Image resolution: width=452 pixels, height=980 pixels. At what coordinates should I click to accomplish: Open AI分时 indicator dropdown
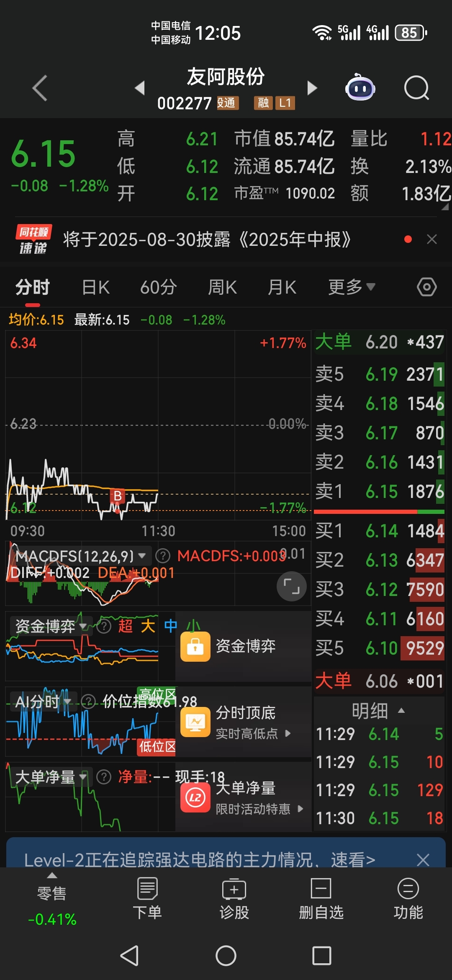tap(43, 701)
